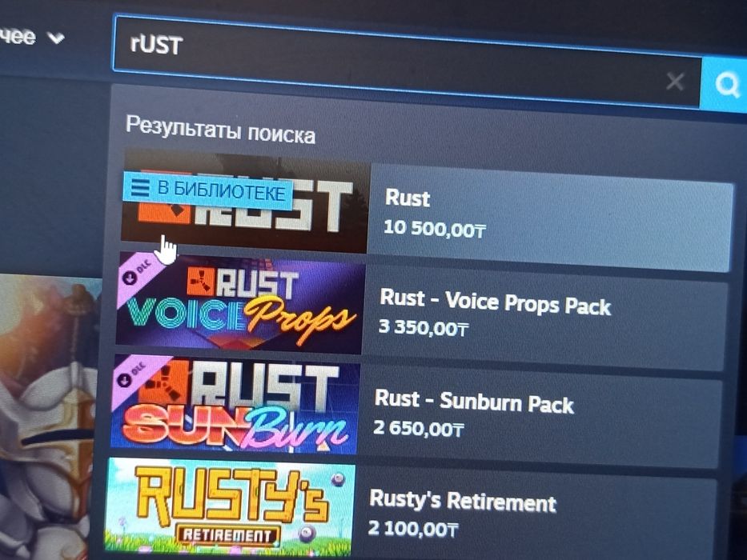
Task: Clear the search field with X
Action: (675, 82)
